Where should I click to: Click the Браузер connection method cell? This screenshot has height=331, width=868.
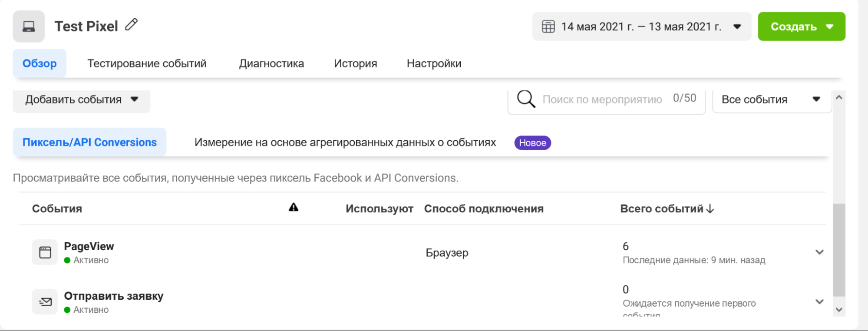click(447, 253)
